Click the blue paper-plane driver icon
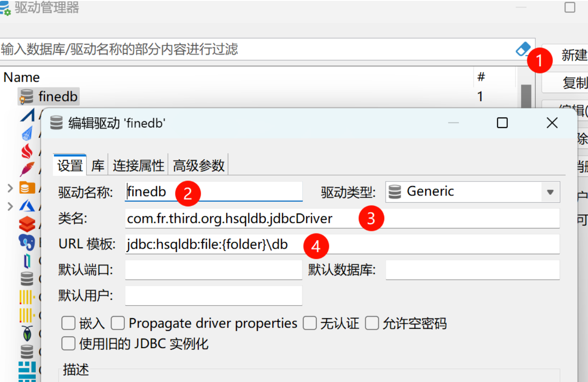The image size is (588, 382). [27, 133]
